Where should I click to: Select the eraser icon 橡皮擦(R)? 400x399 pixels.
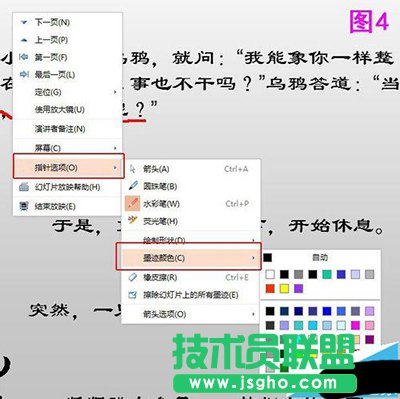(x=133, y=277)
